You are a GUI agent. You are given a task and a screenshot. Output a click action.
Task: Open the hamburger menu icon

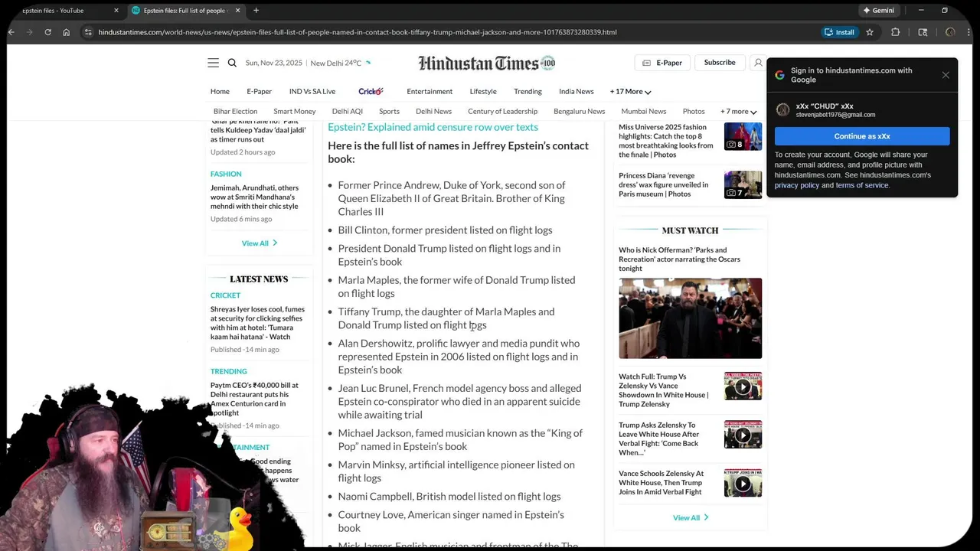tap(213, 63)
